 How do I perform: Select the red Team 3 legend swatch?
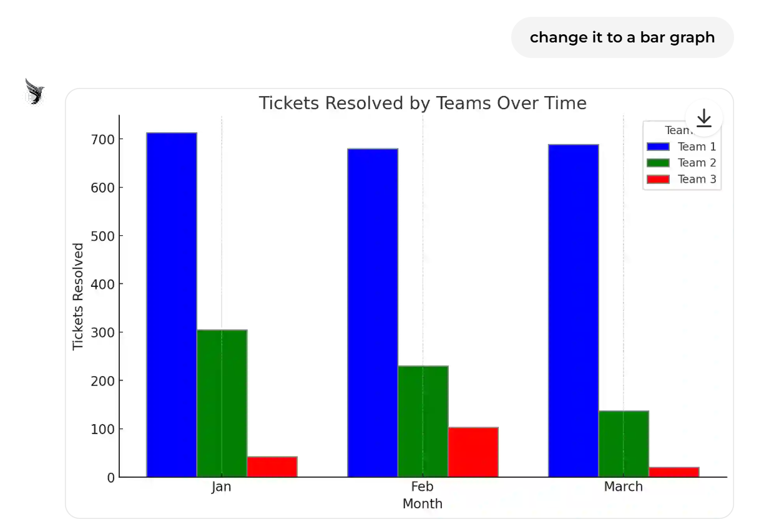pos(658,179)
